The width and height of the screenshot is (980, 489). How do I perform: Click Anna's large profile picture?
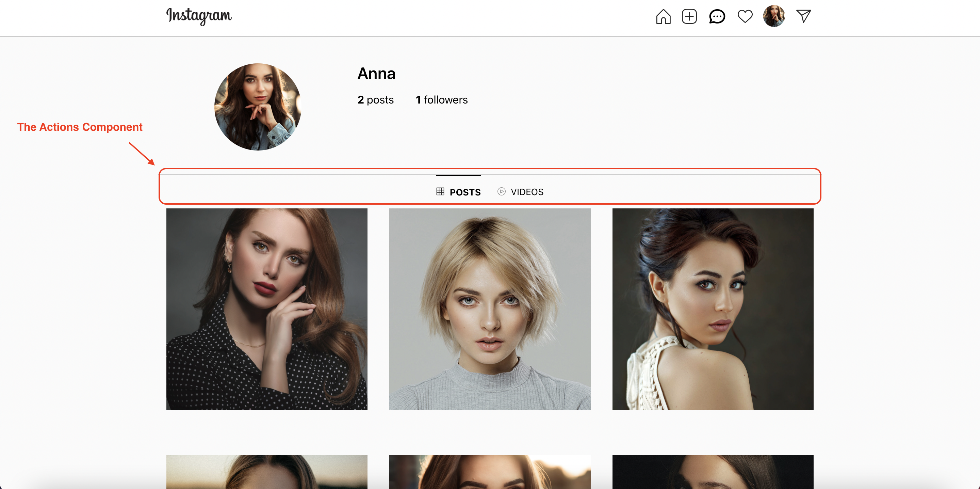tap(258, 107)
